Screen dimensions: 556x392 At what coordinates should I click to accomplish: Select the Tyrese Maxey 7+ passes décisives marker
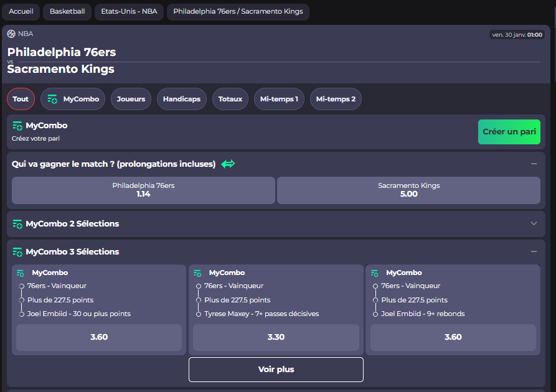(x=199, y=314)
